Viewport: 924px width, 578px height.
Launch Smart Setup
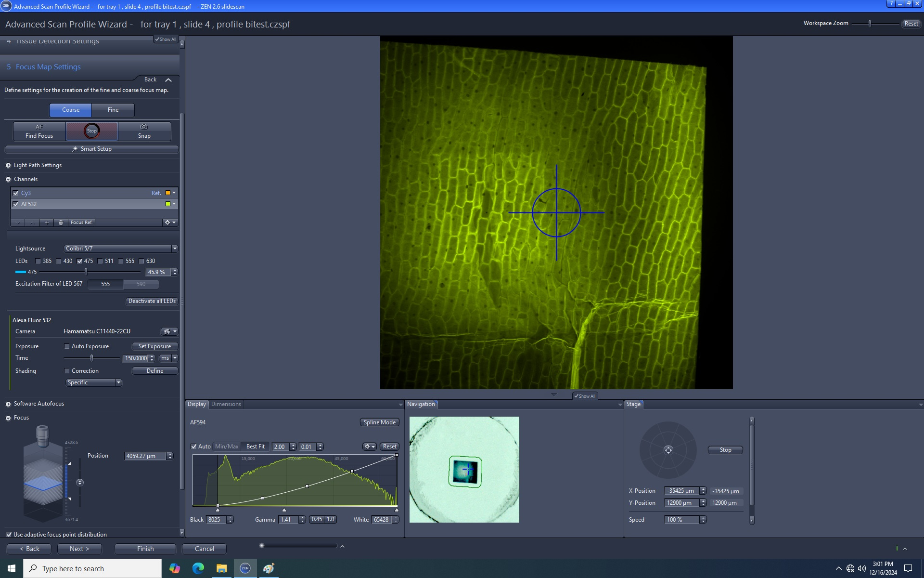click(91, 149)
